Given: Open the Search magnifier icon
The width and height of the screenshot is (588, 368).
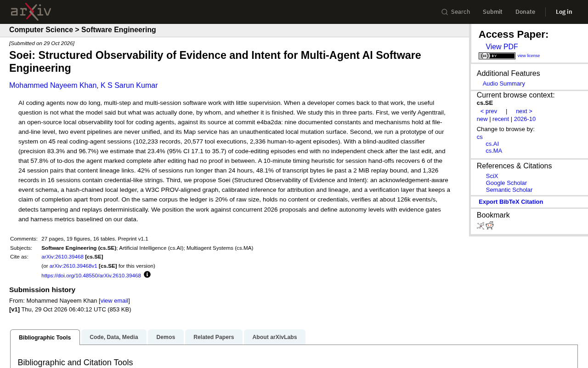Looking at the screenshot, I should pos(445,12).
